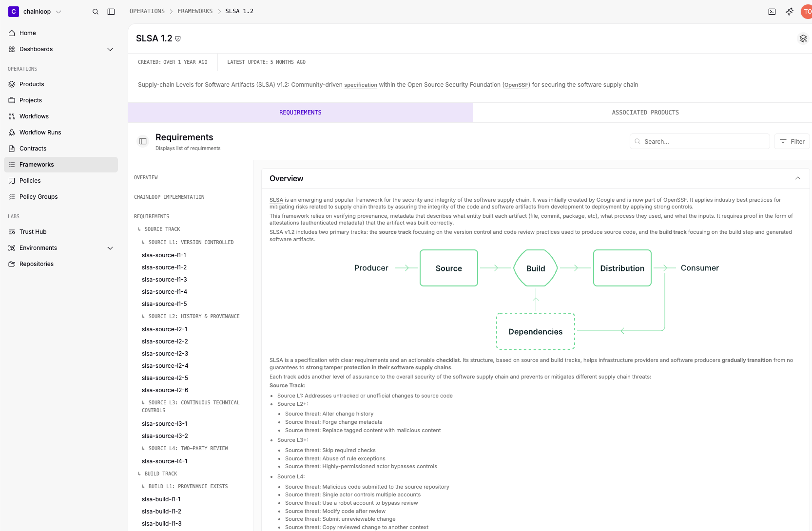
Task: Select requirement slsa-source-l1-5
Action: pyautogui.click(x=164, y=304)
